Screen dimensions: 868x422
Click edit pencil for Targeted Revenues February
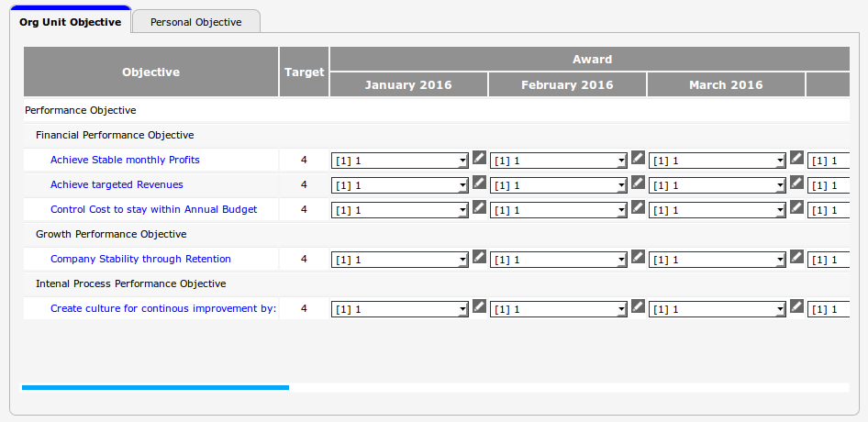click(638, 183)
